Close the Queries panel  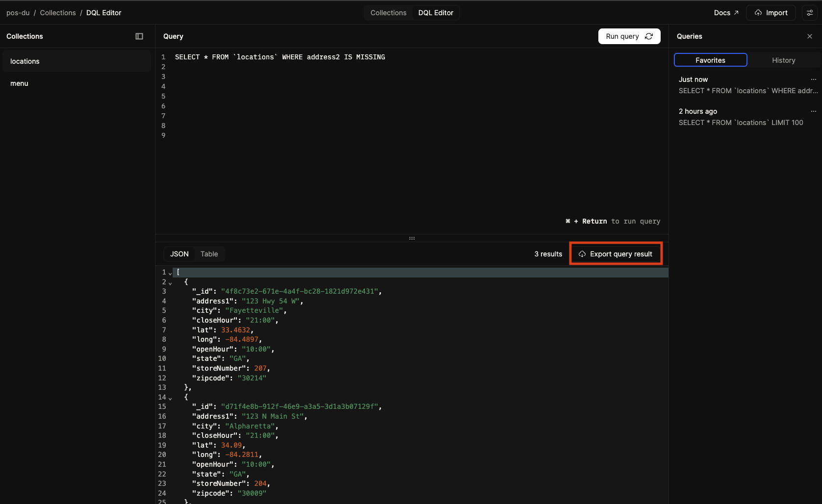point(810,36)
